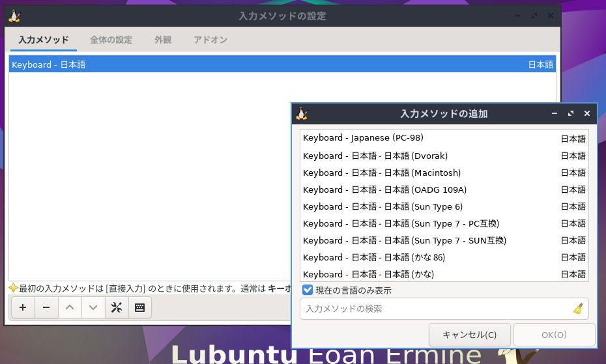Click the penguin icon in the 入力メソッドの設定 title bar
The width and height of the screenshot is (606, 364).
(14, 16)
